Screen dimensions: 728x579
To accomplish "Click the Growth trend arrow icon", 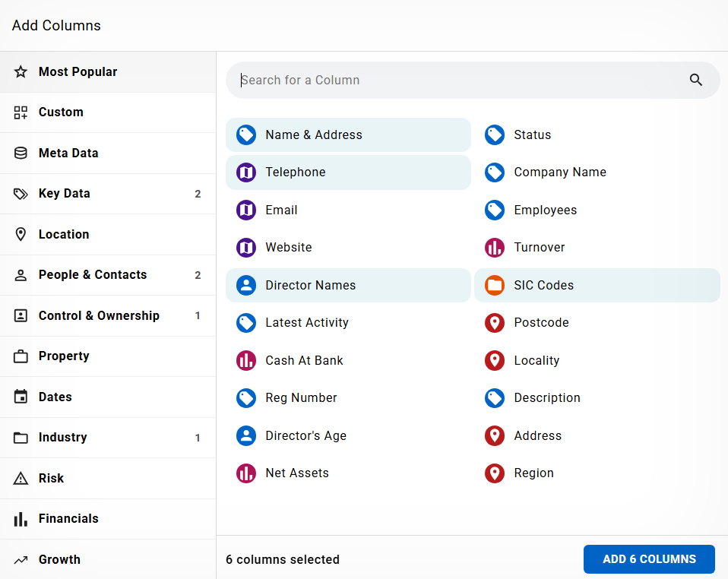I will click(21, 560).
